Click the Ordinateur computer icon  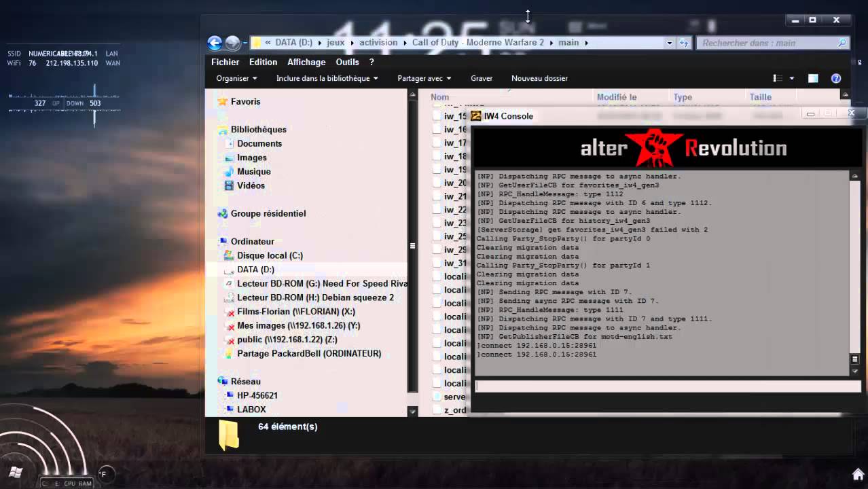point(222,241)
